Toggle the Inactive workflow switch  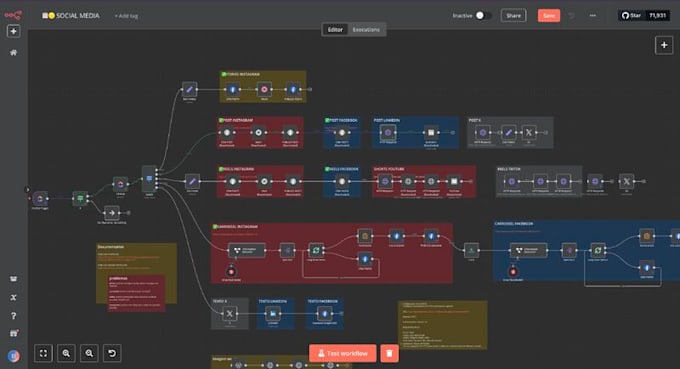[x=483, y=16]
